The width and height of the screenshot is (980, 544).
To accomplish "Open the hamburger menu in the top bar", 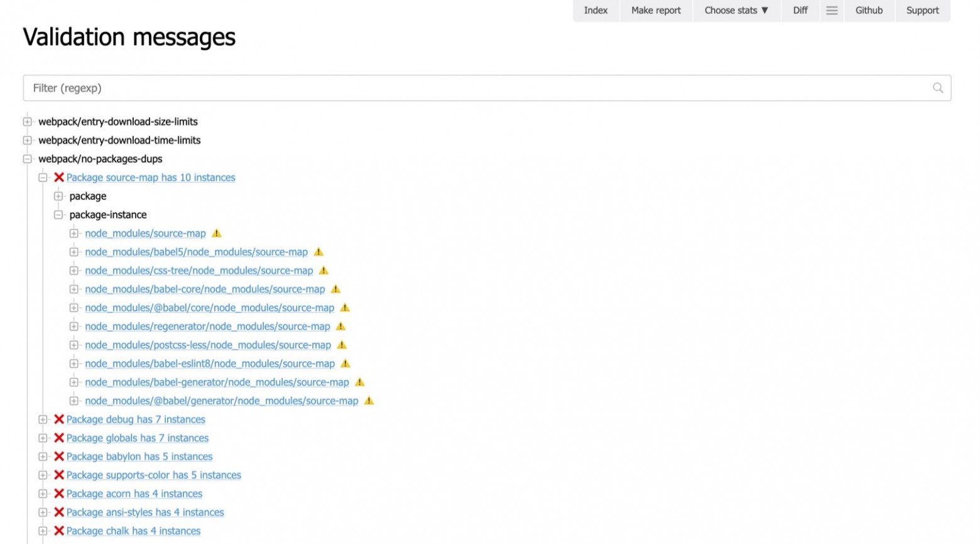I will (x=832, y=10).
